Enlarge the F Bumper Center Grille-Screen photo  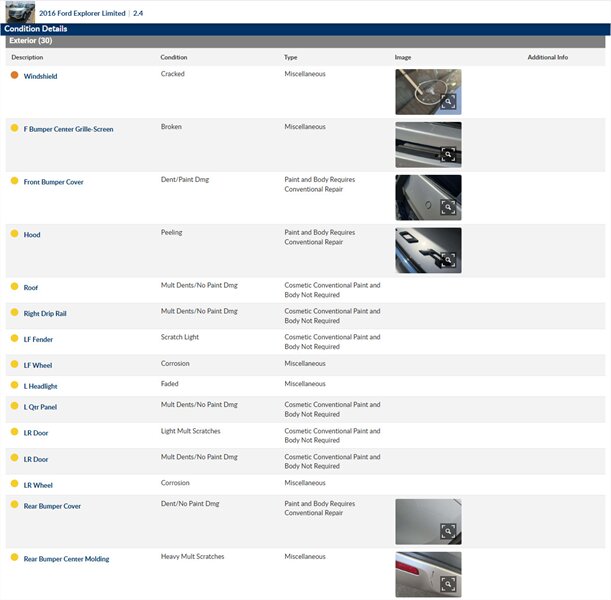coord(449,155)
